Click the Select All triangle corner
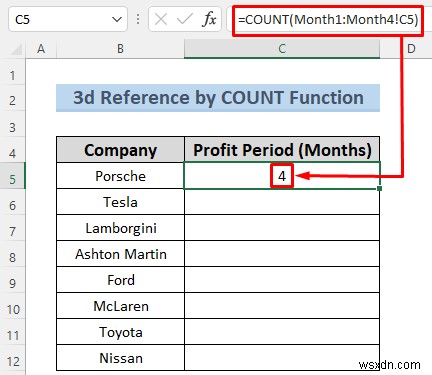Image resolution: width=432 pixels, height=375 pixels. (x=15, y=49)
